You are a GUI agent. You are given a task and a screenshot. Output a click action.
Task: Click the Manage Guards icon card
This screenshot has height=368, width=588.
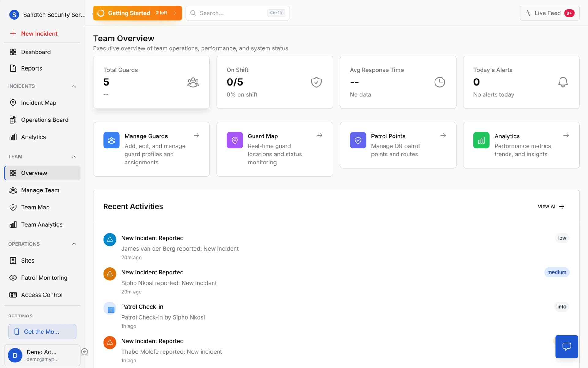pos(111,140)
